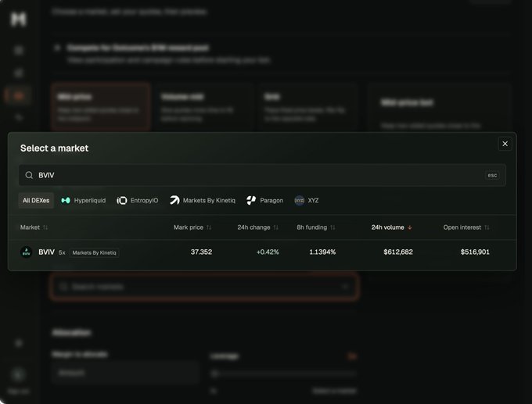This screenshot has width=532, height=404.
Task: Filter markets by XYZ
Action: click(307, 200)
